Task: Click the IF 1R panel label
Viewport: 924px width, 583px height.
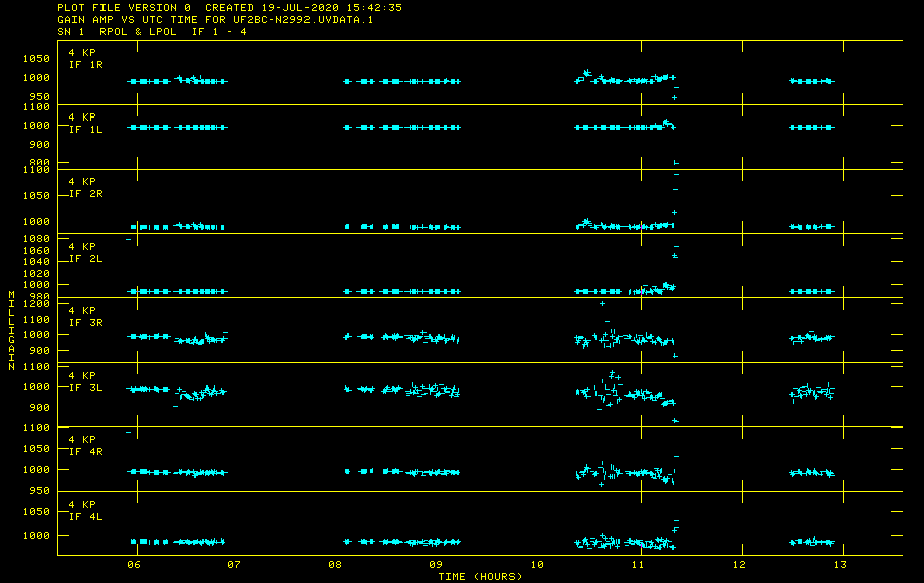Action: (85, 65)
